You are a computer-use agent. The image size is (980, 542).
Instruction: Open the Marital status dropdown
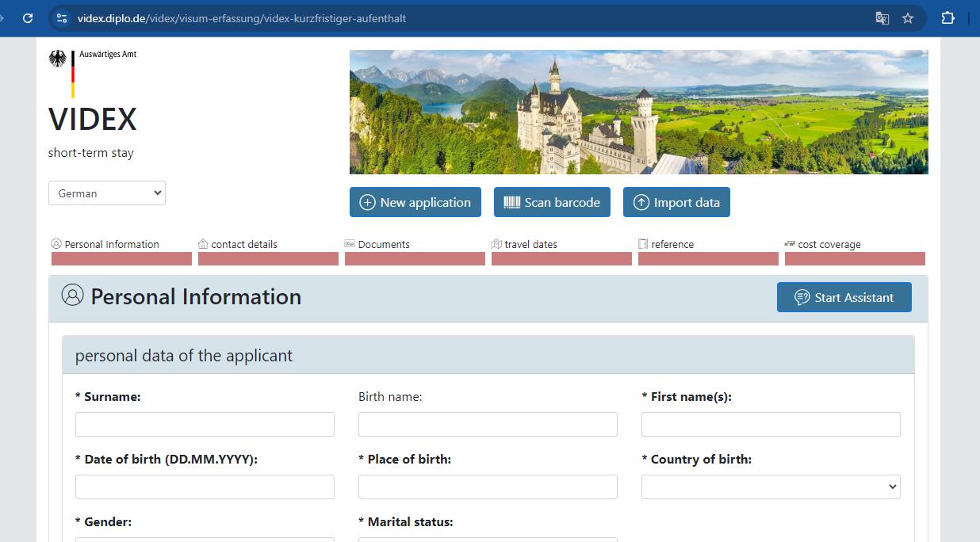tap(487, 540)
